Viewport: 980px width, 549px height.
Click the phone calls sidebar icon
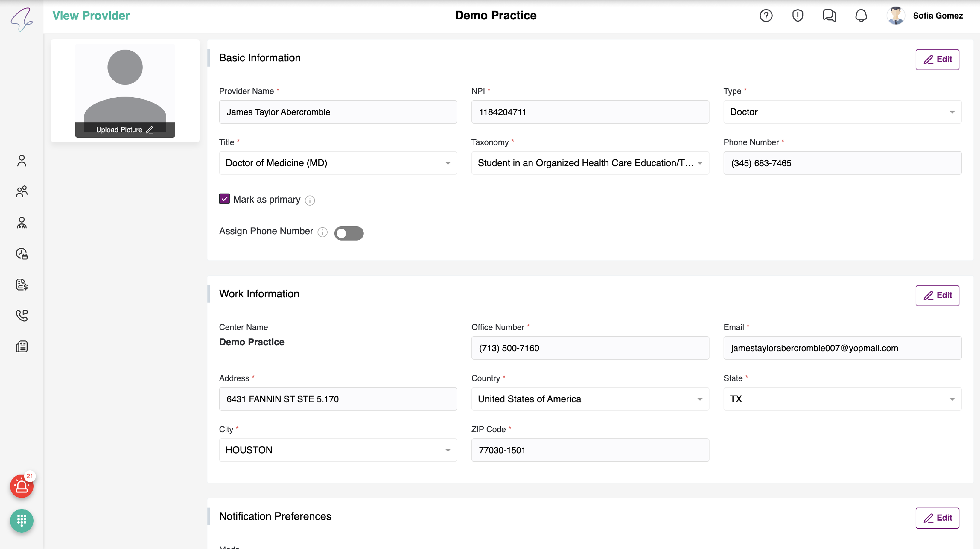22,315
